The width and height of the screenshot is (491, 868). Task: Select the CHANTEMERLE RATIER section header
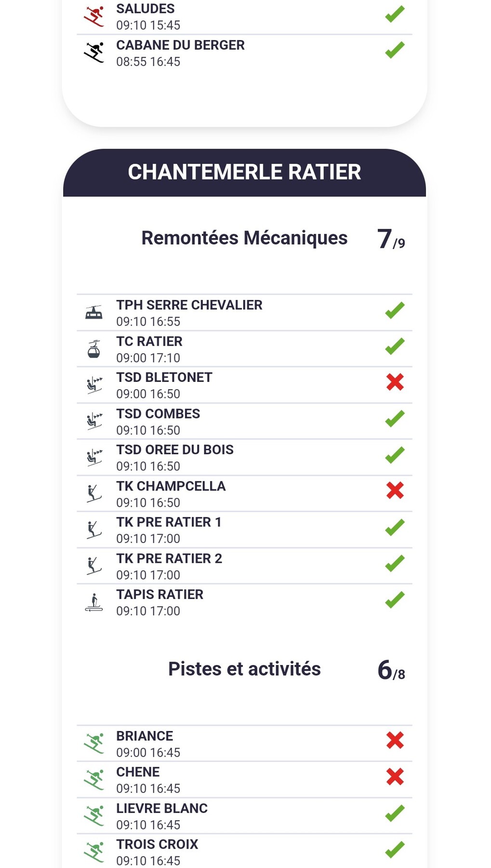pos(244,172)
